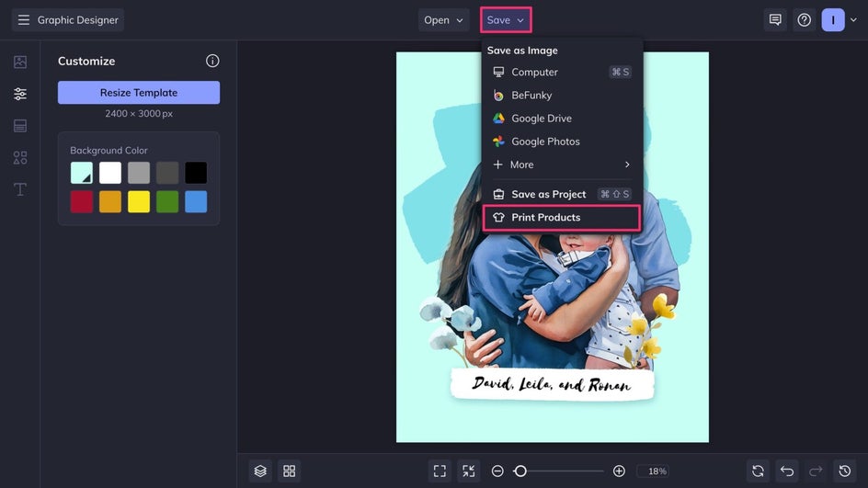This screenshot has width=868, height=488.
Task: Pick the light mint custom color swatch
Action: point(81,173)
